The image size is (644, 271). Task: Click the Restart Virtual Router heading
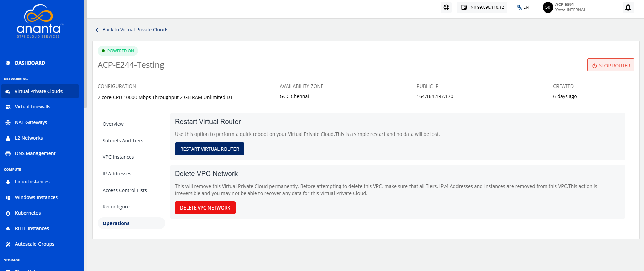(x=208, y=122)
